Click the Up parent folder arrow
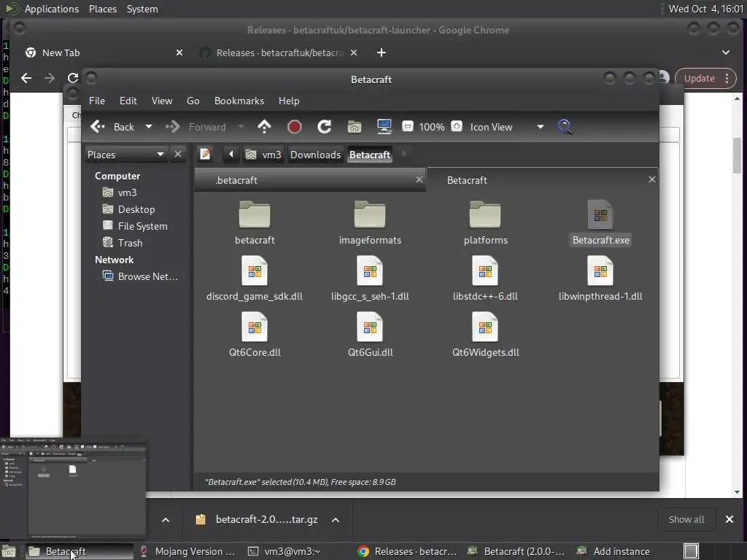 [264, 127]
